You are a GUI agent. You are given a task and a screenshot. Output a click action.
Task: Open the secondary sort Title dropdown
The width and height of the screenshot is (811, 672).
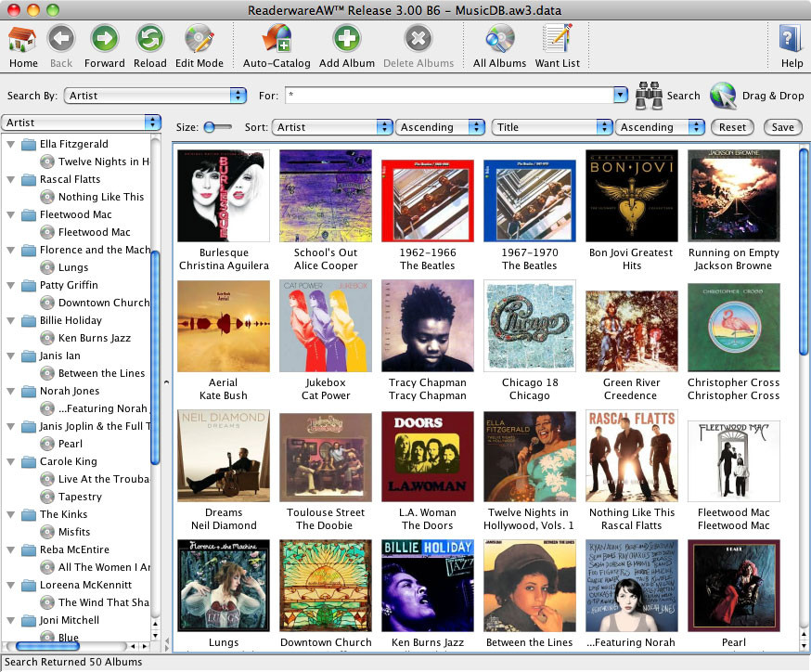click(552, 127)
